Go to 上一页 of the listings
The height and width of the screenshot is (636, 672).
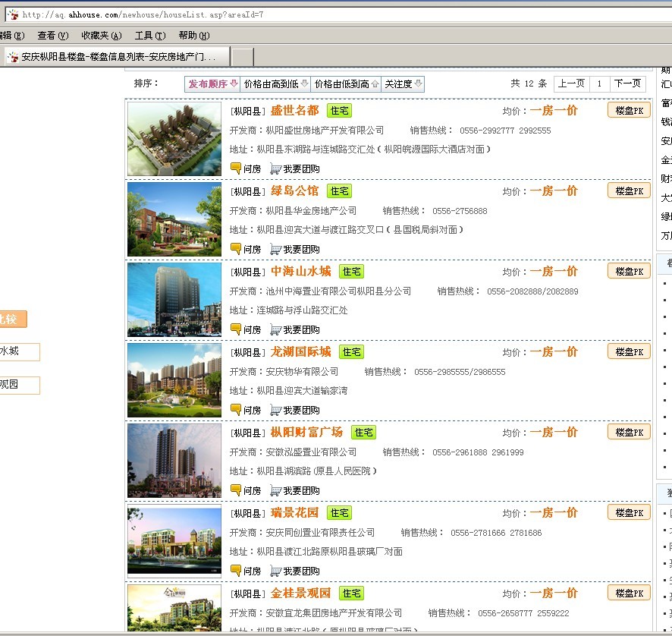coord(571,83)
